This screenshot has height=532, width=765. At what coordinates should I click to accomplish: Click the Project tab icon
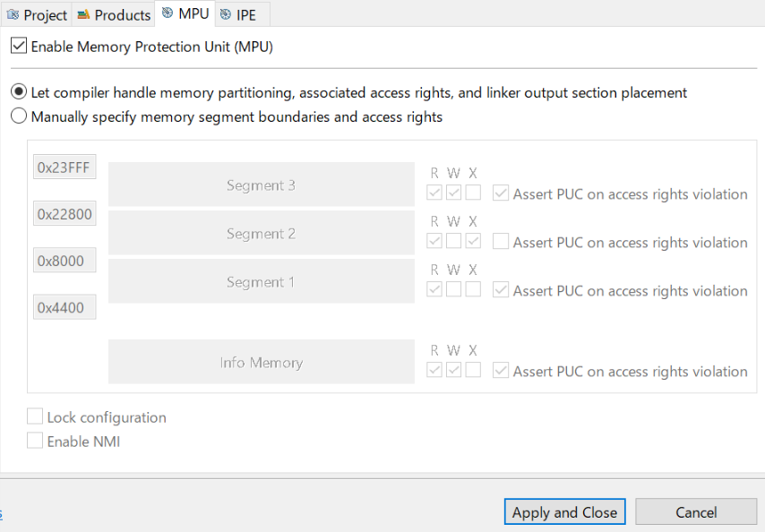pyautogui.click(x=13, y=14)
